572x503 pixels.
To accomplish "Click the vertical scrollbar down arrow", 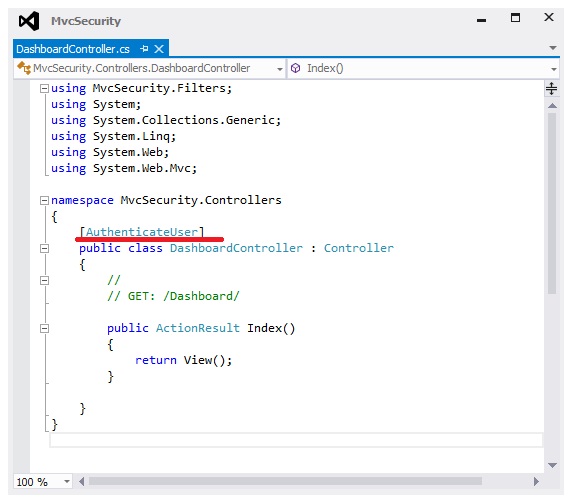I will coord(552,465).
